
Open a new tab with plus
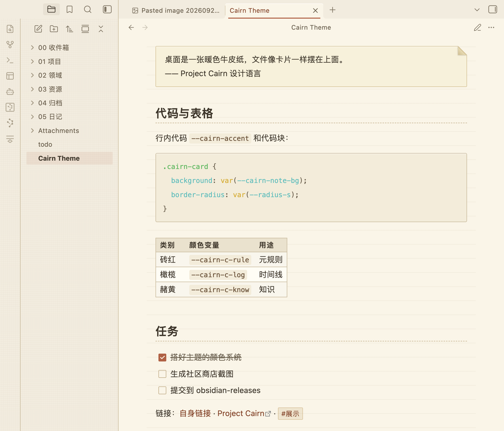tap(333, 10)
